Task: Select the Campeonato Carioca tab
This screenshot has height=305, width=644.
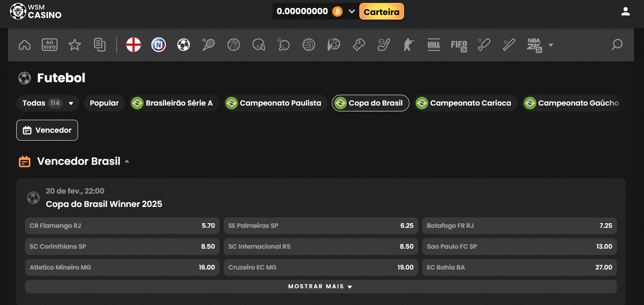Action: (x=465, y=103)
